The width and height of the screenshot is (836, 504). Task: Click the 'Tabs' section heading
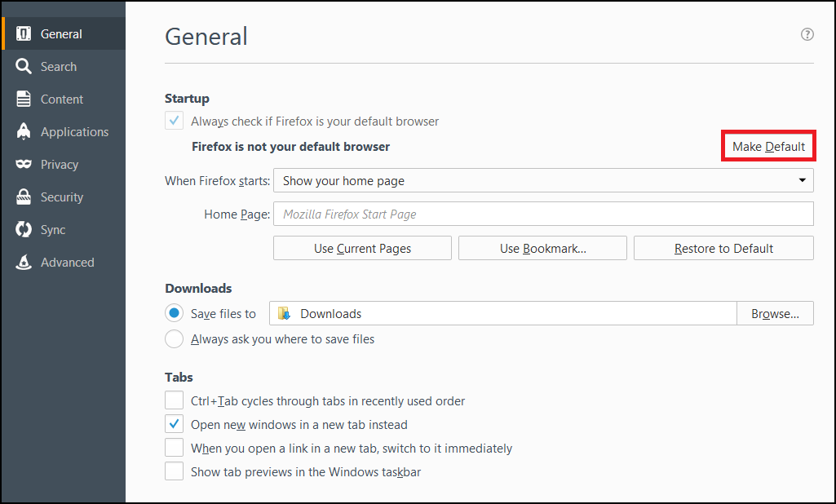tap(179, 377)
